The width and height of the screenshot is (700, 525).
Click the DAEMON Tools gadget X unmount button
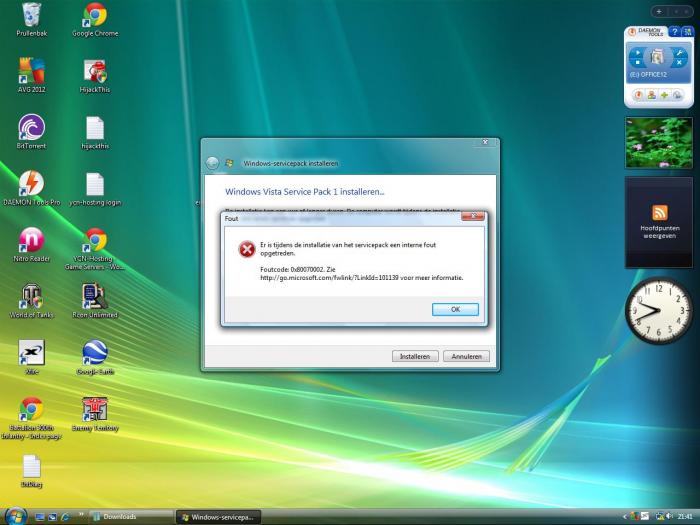click(x=679, y=62)
